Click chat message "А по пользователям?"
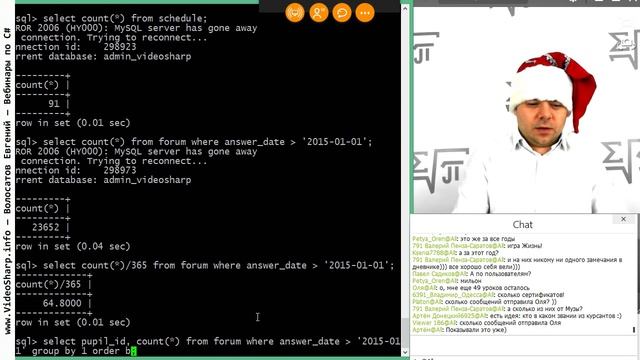 coord(500,274)
